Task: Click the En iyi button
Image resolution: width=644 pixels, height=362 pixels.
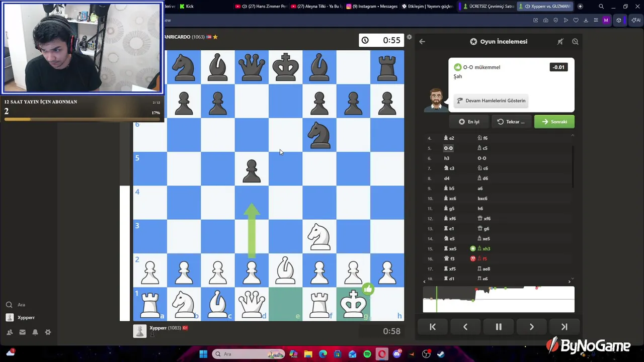Action: (x=469, y=122)
